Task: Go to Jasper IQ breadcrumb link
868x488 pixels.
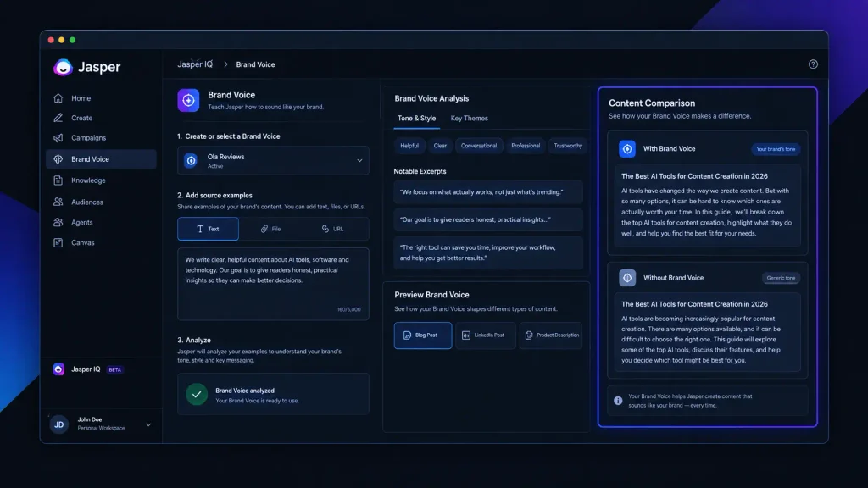Action: [195, 64]
